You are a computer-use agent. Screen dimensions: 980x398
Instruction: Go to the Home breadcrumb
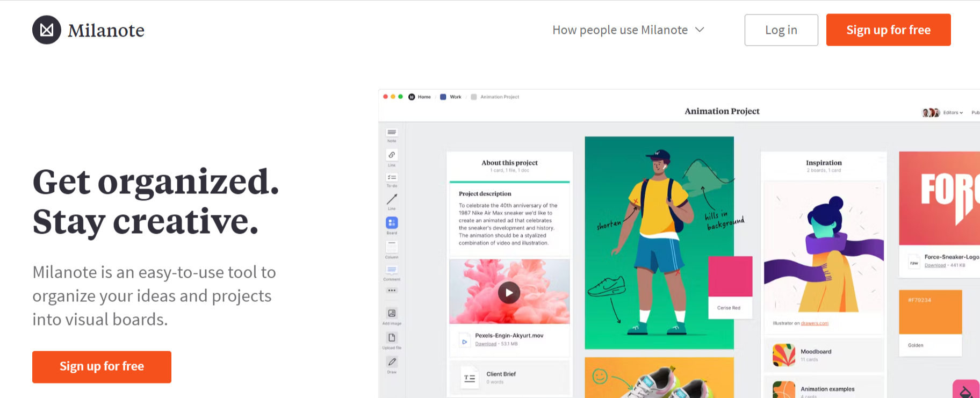[420, 97]
